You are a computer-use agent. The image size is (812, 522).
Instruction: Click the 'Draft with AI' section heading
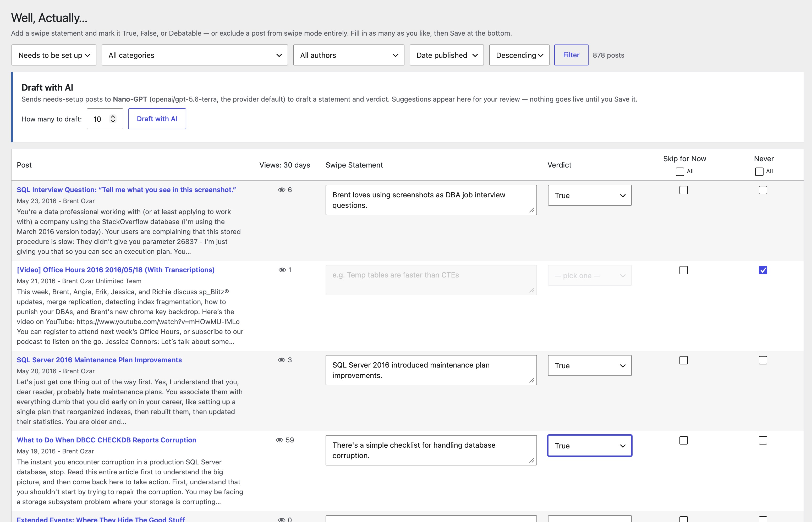pyautogui.click(x=47, y=87)
